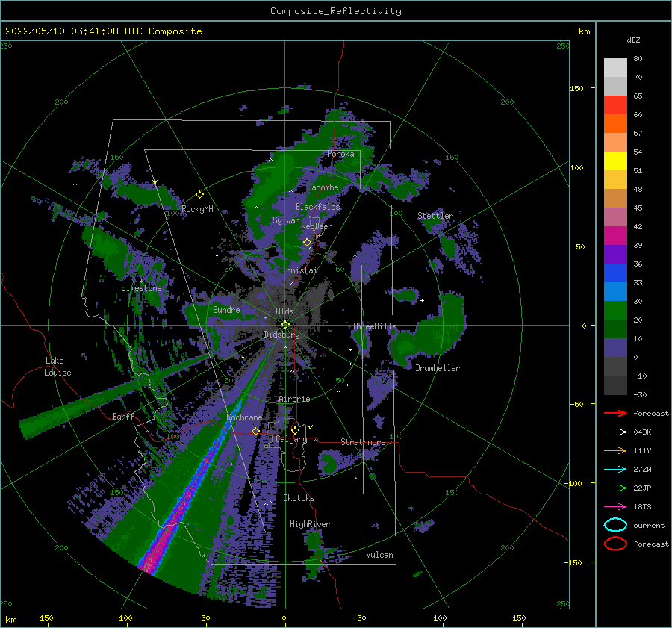Image resolution: width=672 pixels, height=628 pixels.
Task: Click the Sylvan label on map
Action: pyautogui.click(x=286, y=220)
